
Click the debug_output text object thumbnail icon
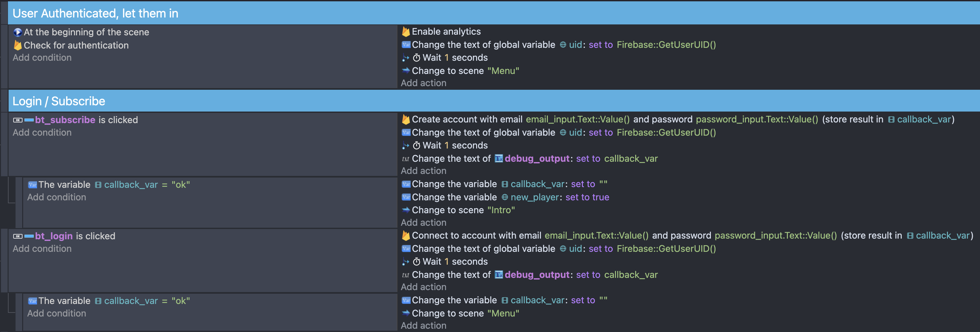coord(500,158)
